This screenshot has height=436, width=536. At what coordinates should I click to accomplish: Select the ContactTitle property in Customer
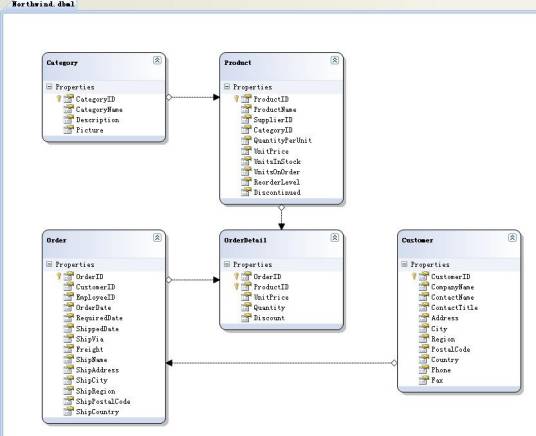pos(454,308)
